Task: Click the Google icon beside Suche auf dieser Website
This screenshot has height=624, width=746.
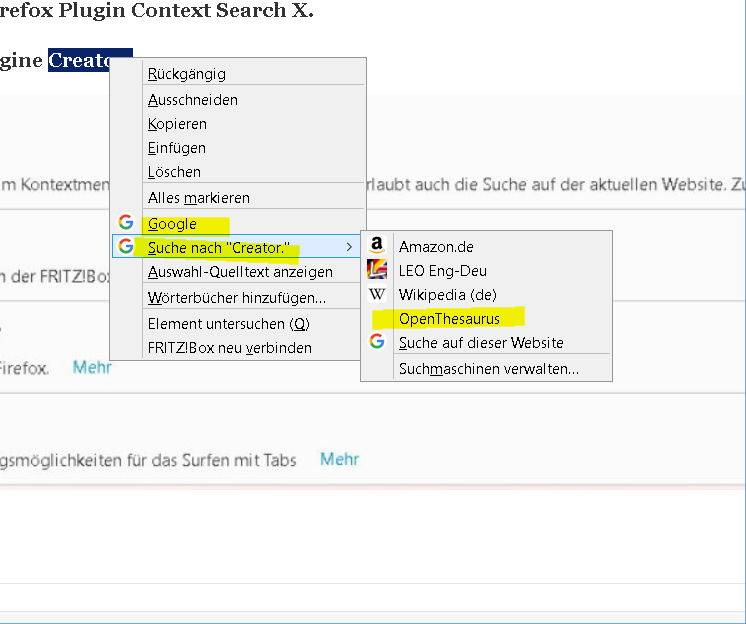Action: (x=377, y=341)
